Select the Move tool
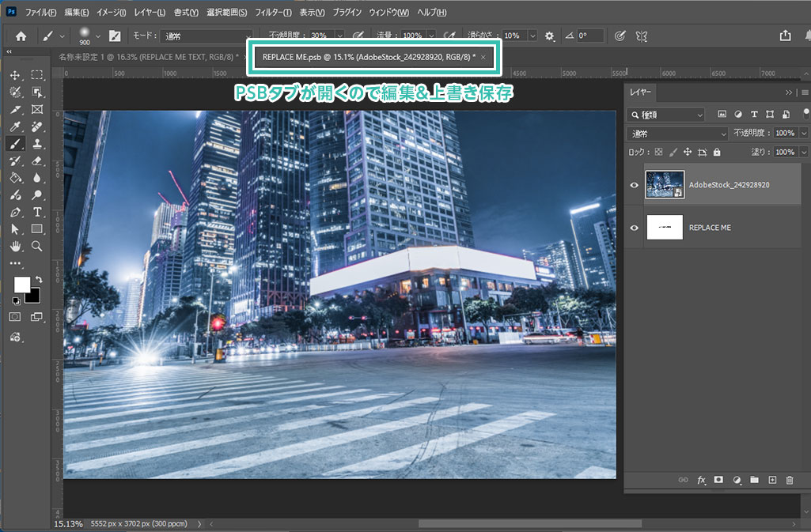Screen dimensions: 811x532 14,75
